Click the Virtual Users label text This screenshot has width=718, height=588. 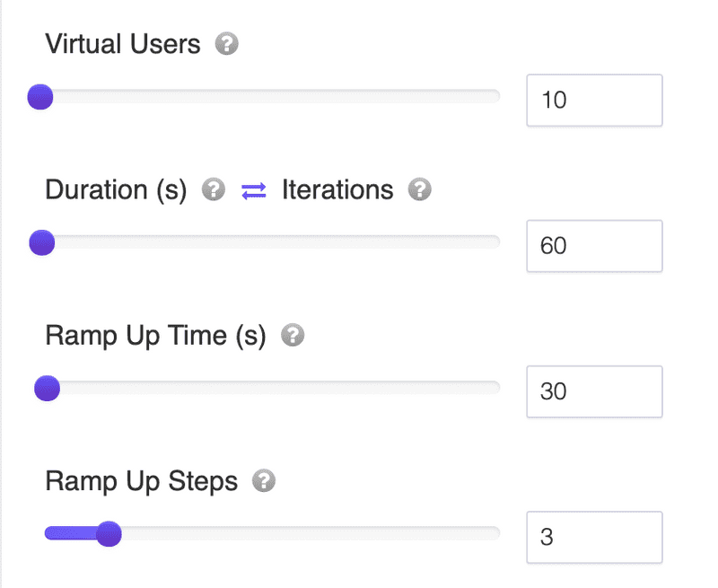[x=123, y=44]
